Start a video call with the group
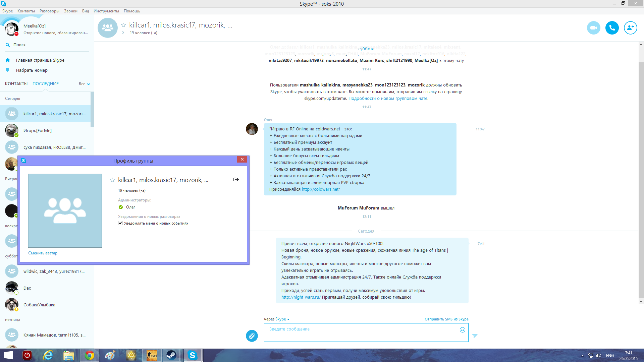Screen dimensions: 644x362 (593, 28)
